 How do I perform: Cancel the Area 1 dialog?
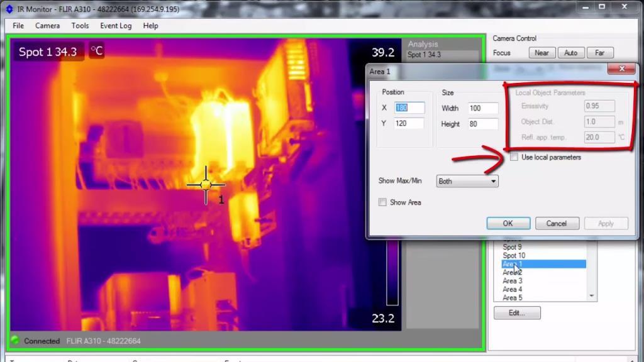(556, 223)
